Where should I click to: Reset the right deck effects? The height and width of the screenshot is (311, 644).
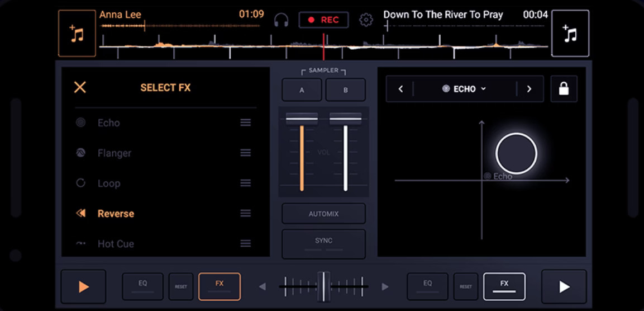click(466, 286)
